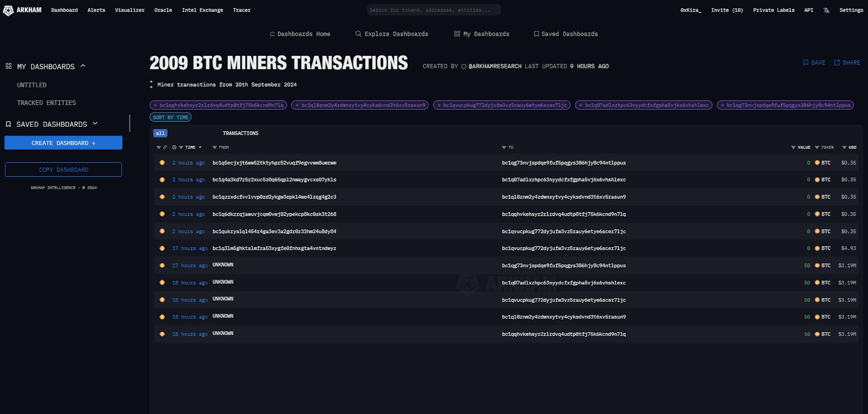Open the Visualizer page

pos(130,10)
